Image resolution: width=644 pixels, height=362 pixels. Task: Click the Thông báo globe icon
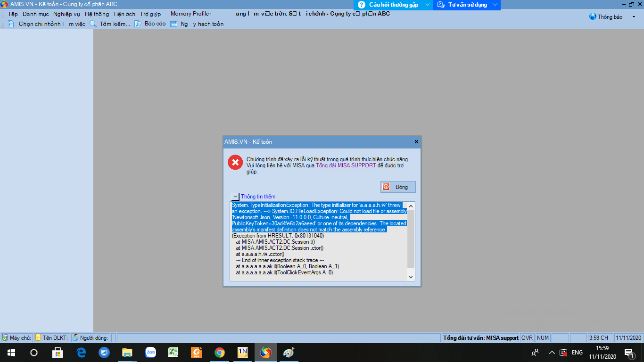pos(593,16)
